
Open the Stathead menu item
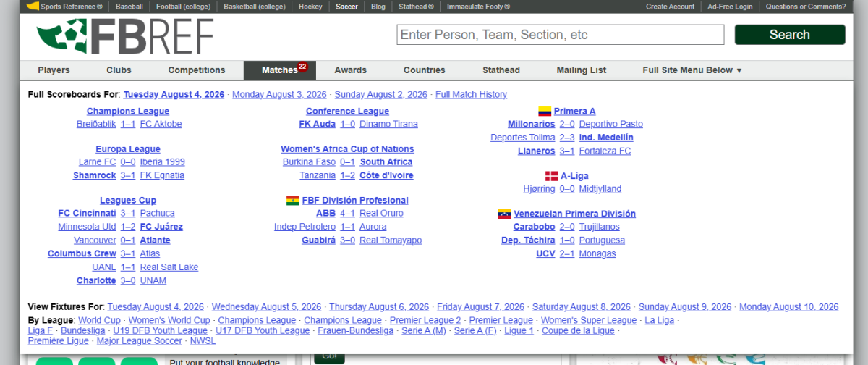click(x=501, y=70)
